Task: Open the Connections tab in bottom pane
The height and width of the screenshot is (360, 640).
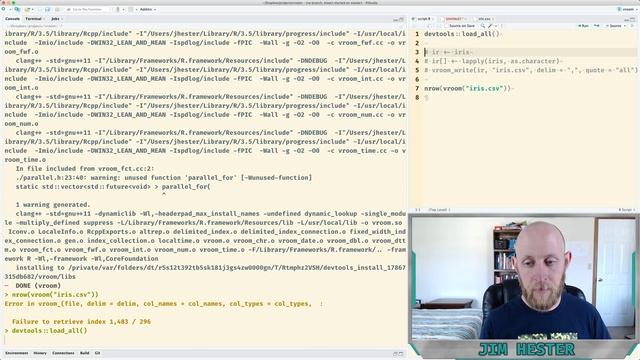Action: pyautogui.click(x=63, y=353)
